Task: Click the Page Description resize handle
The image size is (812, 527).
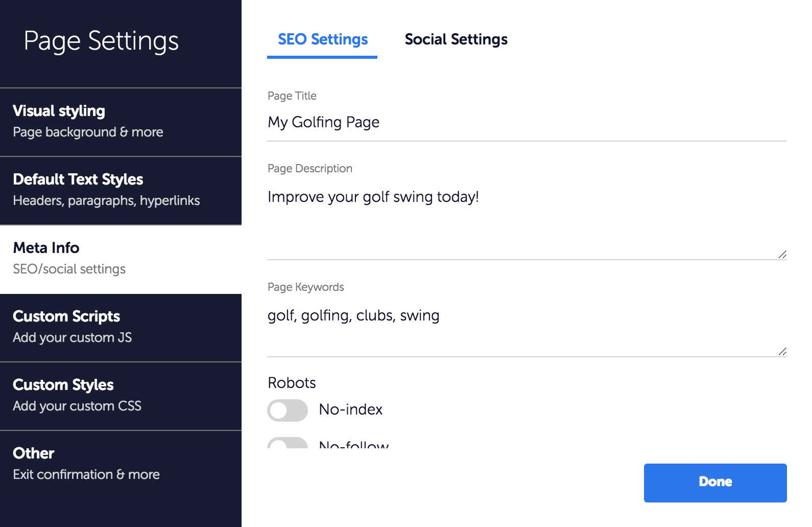Action: coord(782,255)
